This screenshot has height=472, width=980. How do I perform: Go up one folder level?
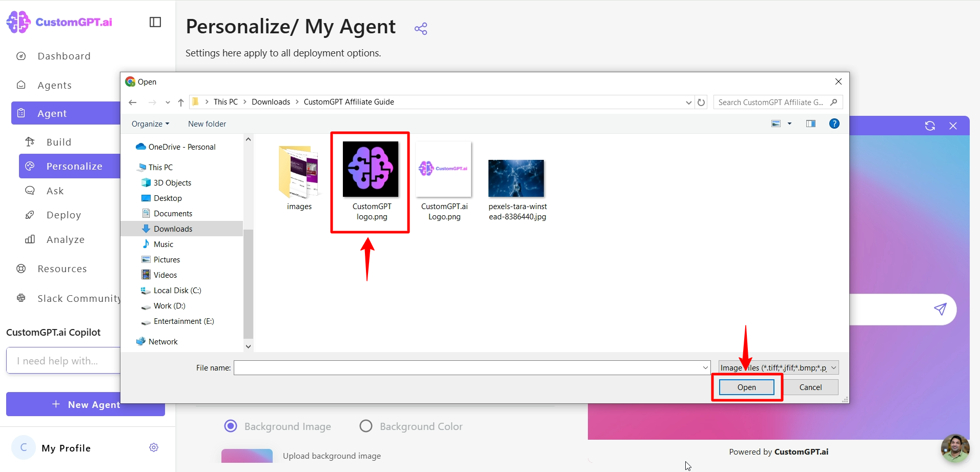click(x=181, y=102)
